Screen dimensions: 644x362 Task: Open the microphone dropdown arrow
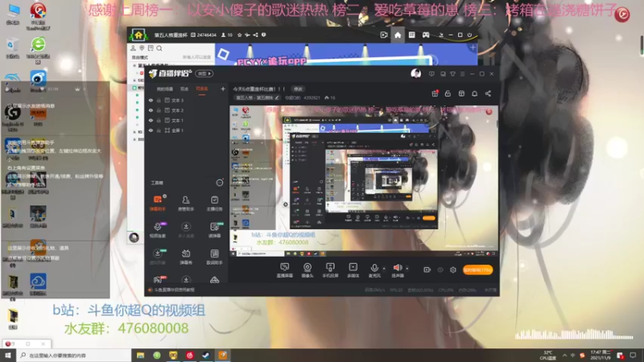[x=384, y=269]
